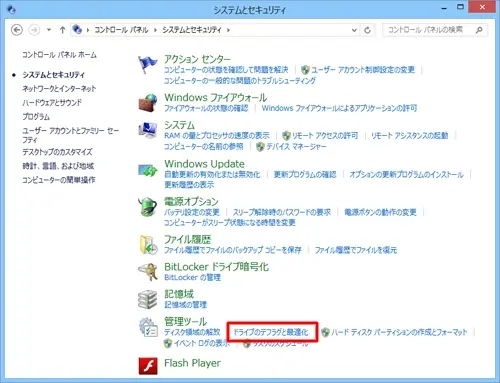Click the File History folder icon
Image resolution: width=500 pixels, height=383 pixels.
click(148, 245)
